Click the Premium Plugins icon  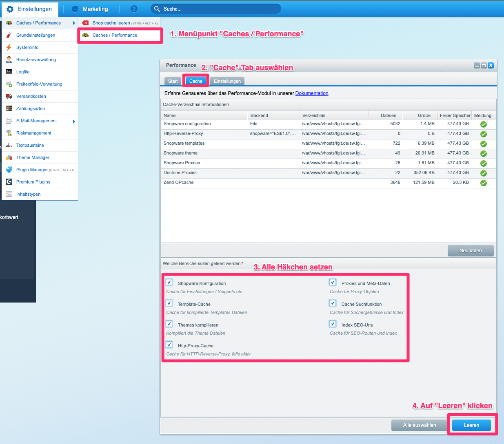click(x=9, y=182)
